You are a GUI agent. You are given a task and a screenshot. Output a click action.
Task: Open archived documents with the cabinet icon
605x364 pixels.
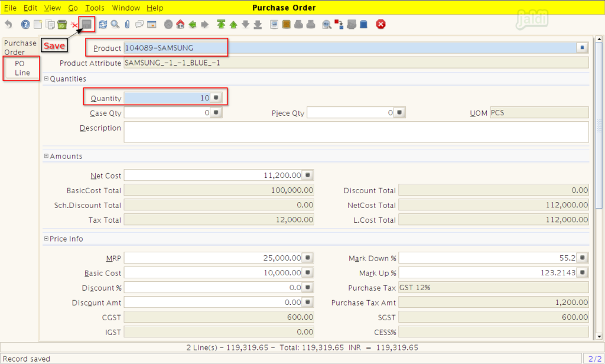pos(287,24)
